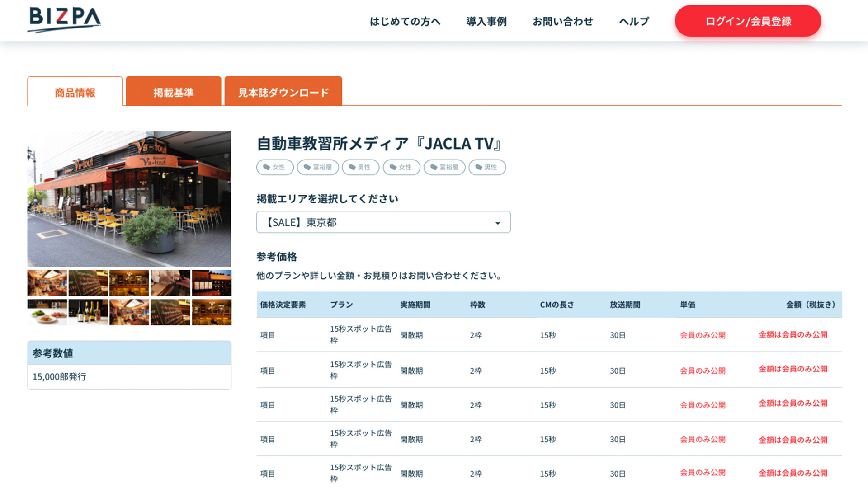Open the はじめての方へ menu
This screenshot has width=868, height=488.
(x=405, y=21)
